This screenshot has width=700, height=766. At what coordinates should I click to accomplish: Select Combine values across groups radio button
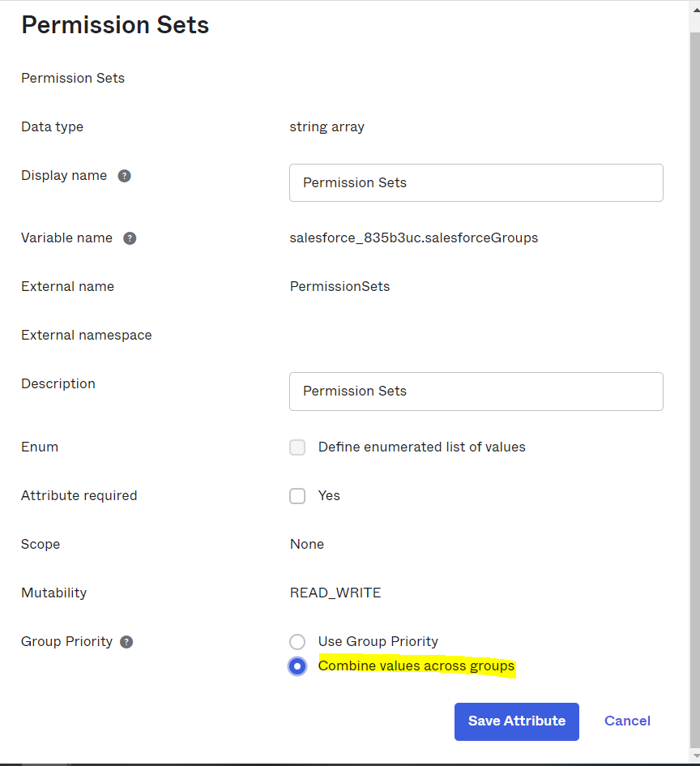(297, 666)
